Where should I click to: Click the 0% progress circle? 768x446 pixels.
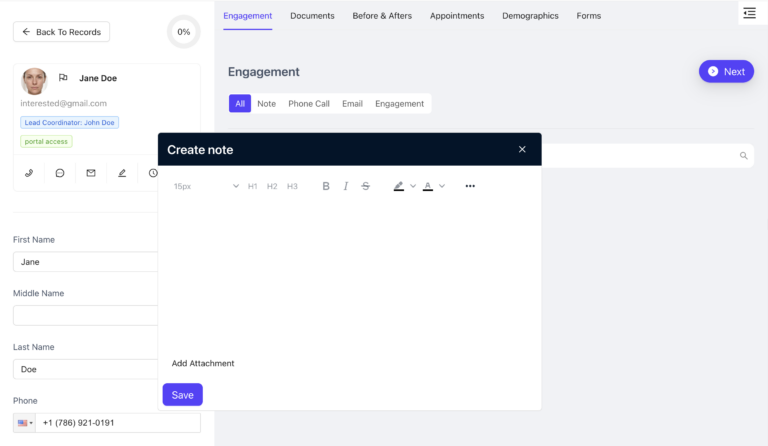(184, 32)
